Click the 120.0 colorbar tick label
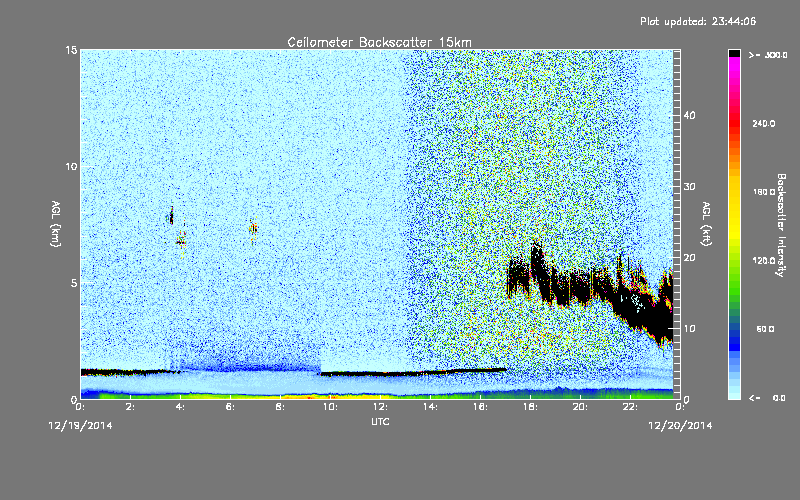This screenshot has height=500, width=800. [764, 261]
